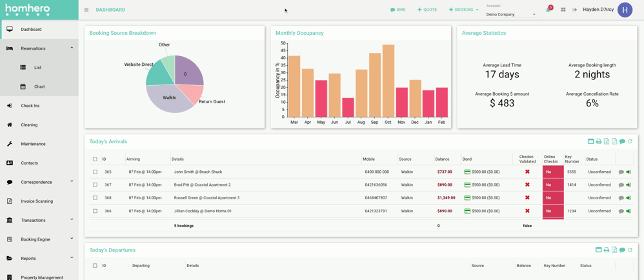Click the logout arrow icon
Image resolution: width=644 pixels, height=280 pixels.
coord(575,10)
